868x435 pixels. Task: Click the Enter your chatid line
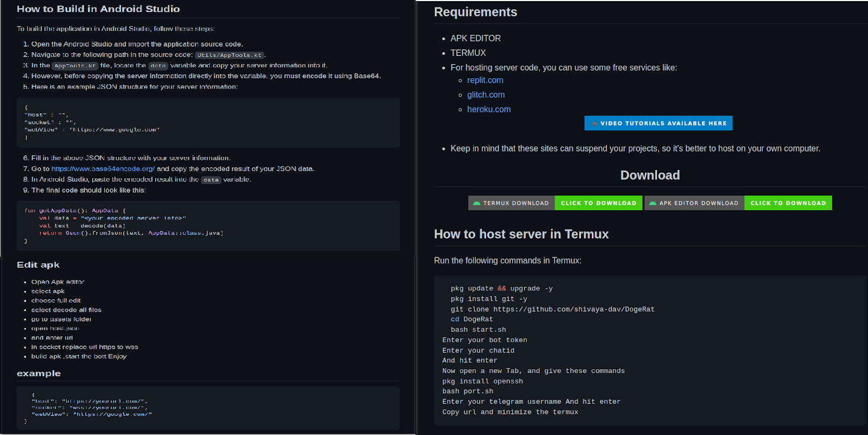(478, 350)
